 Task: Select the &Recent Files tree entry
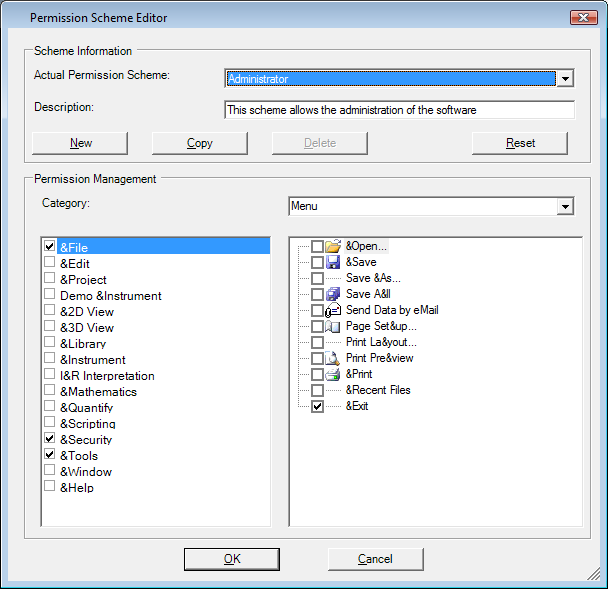click(377, 390)
